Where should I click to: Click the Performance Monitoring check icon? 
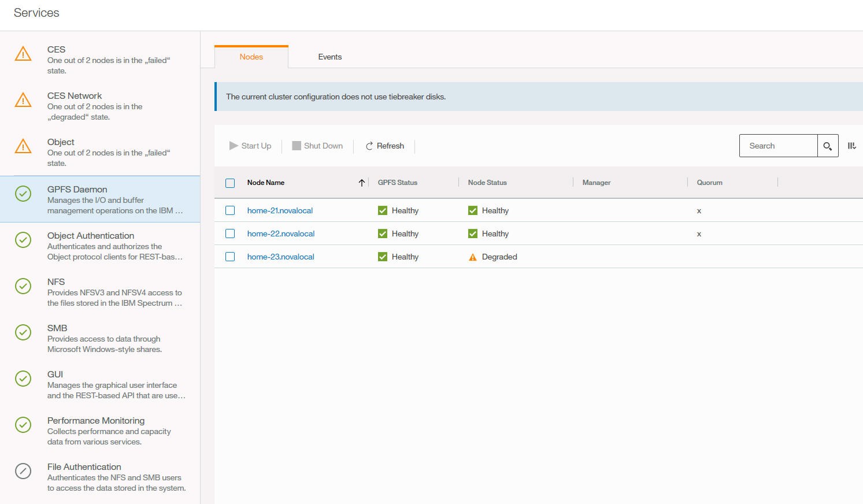coord(23,425)
